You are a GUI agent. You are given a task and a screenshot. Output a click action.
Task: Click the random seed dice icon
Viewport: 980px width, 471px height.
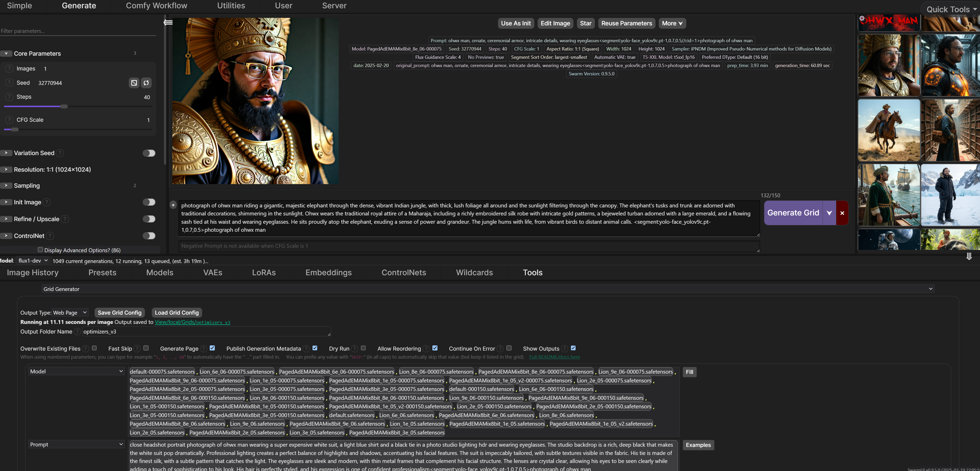(134, 83)
